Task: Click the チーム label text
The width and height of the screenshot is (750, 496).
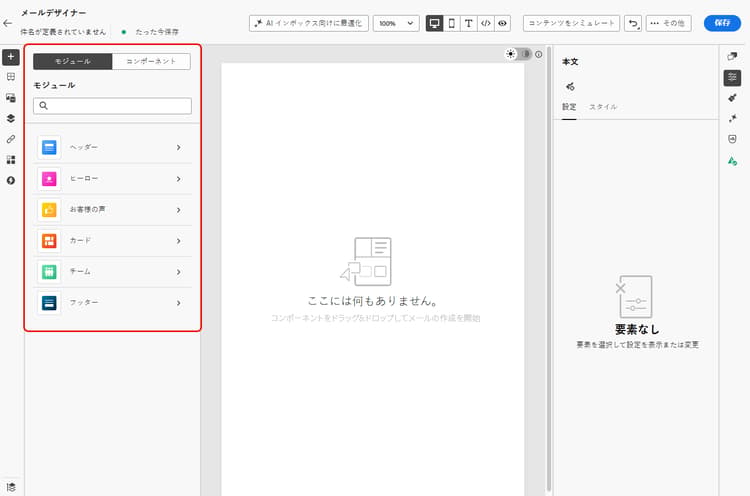Action: 80,272
